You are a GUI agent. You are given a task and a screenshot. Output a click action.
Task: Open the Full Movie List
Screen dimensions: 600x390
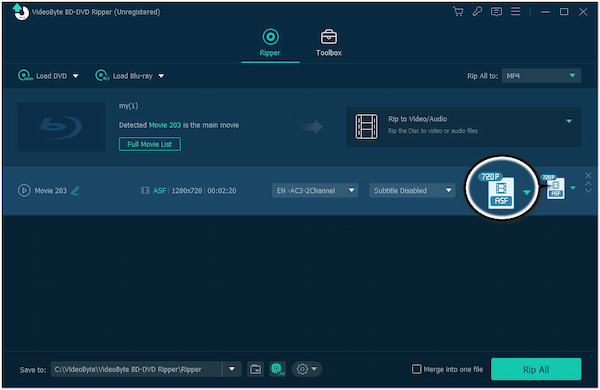(150, 144)
